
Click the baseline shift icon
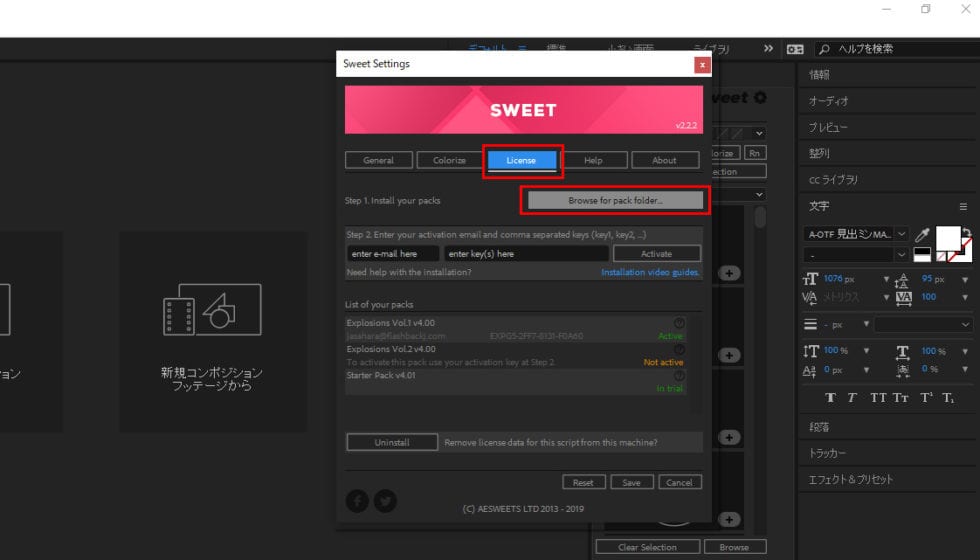(809, 371)
